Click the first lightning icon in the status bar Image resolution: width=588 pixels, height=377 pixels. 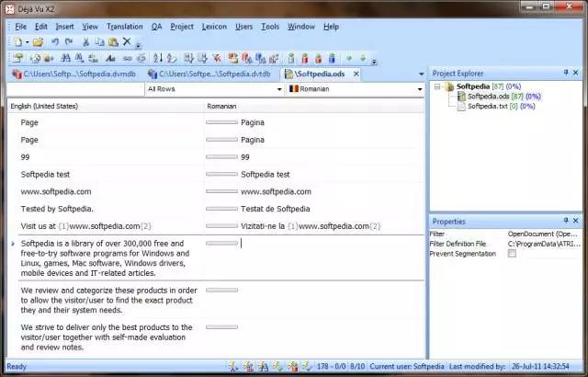(233, 366)
